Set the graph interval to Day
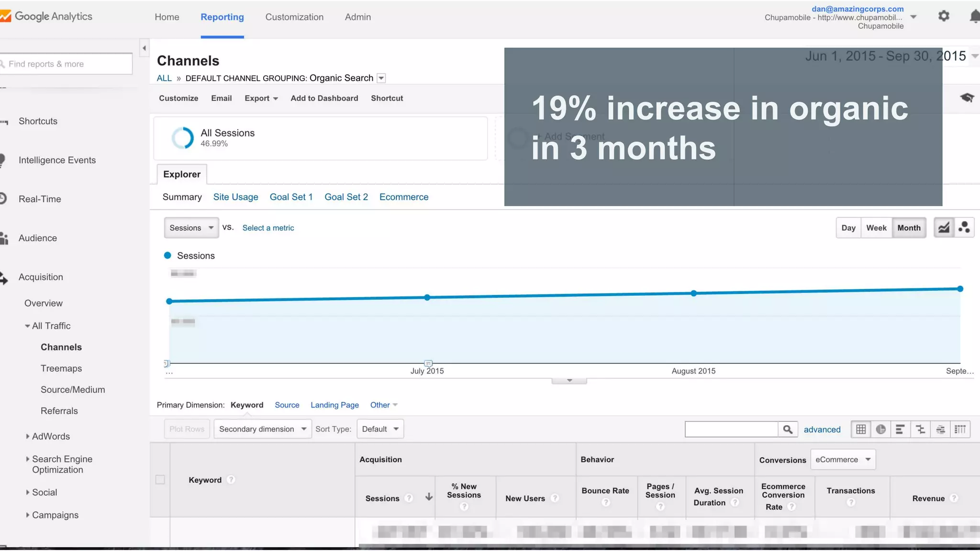980x551 pixels. 848,228
